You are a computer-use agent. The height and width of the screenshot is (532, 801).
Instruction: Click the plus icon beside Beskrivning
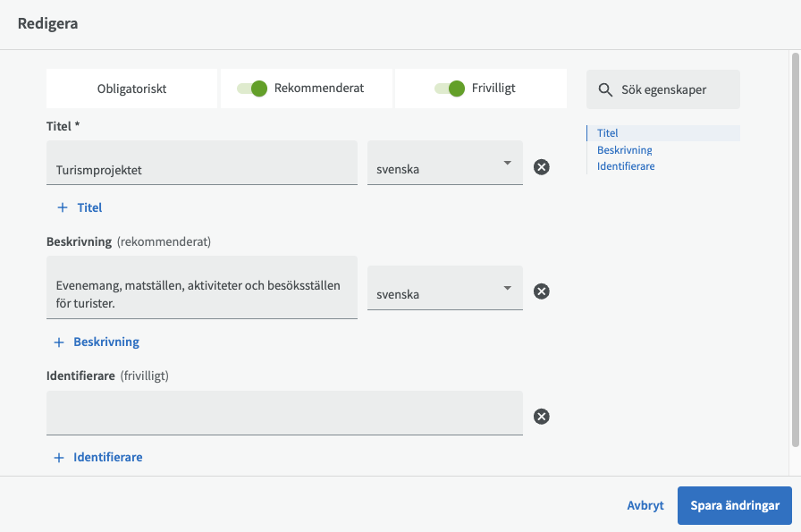pyautogui.click(x=60, y=342)
